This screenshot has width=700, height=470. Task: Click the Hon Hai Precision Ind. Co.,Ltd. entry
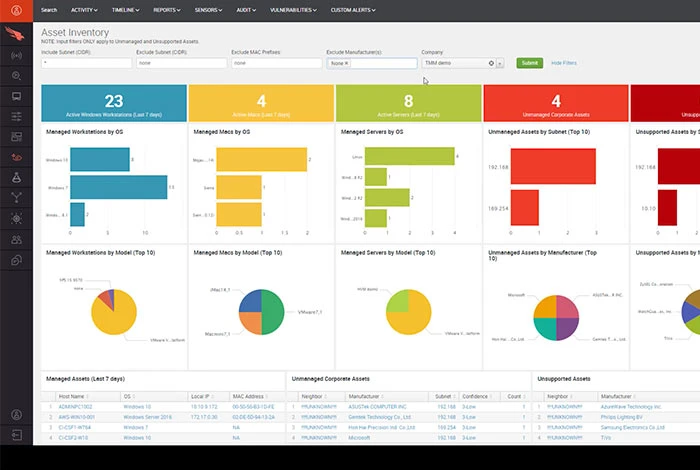(x=382, y=427)
